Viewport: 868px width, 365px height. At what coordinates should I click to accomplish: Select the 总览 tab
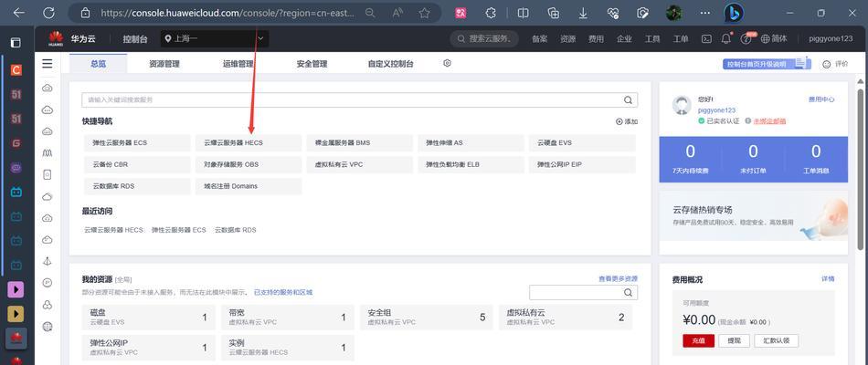98,64
